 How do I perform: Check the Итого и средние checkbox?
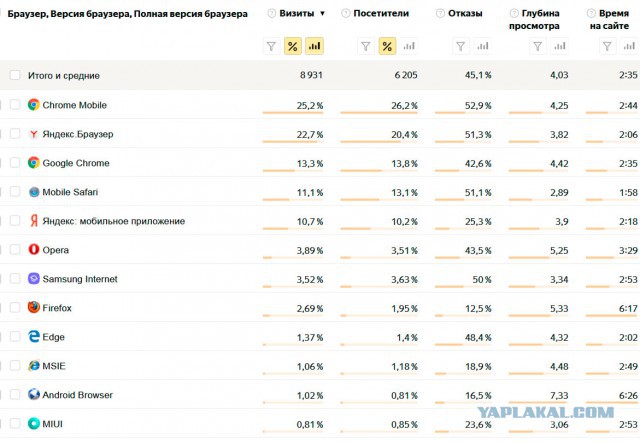coord(15,75)
